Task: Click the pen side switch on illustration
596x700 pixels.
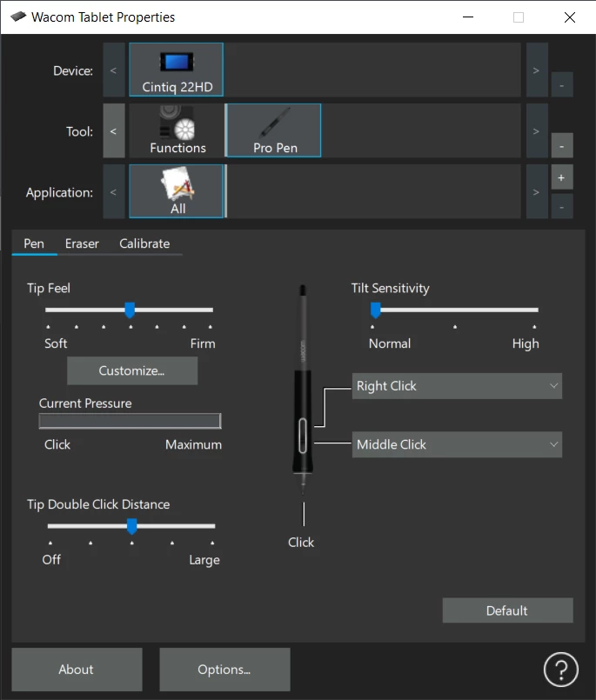Action: (x=303, y=436)
